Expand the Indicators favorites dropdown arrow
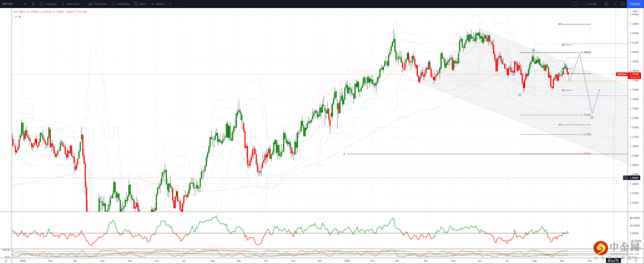Viewport: 644px width, 264px height. (84, 4)
